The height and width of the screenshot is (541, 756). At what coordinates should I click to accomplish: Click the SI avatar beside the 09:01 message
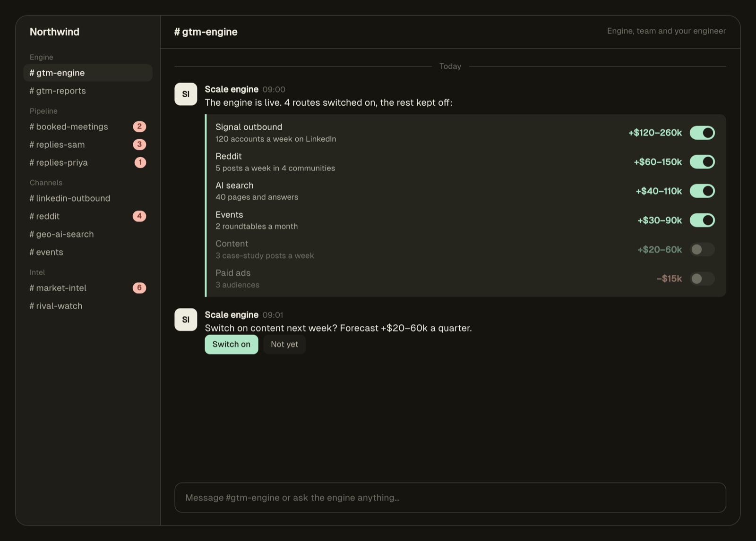tap(186, 320)
